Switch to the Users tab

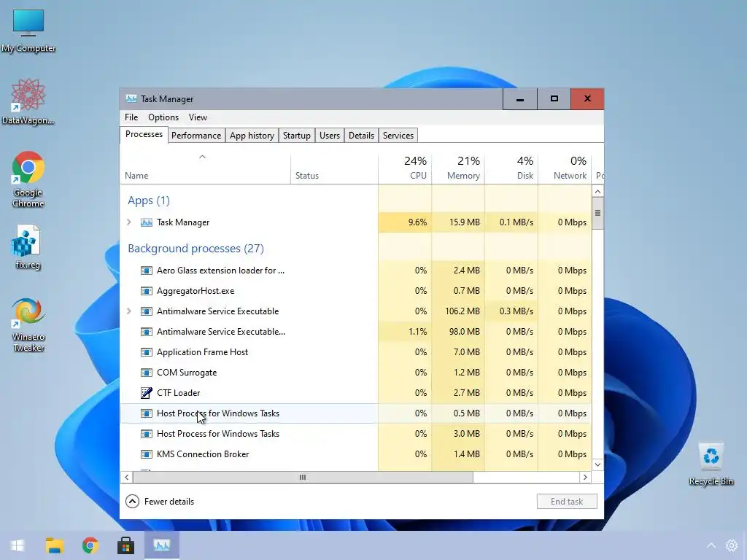click(329, 136)
